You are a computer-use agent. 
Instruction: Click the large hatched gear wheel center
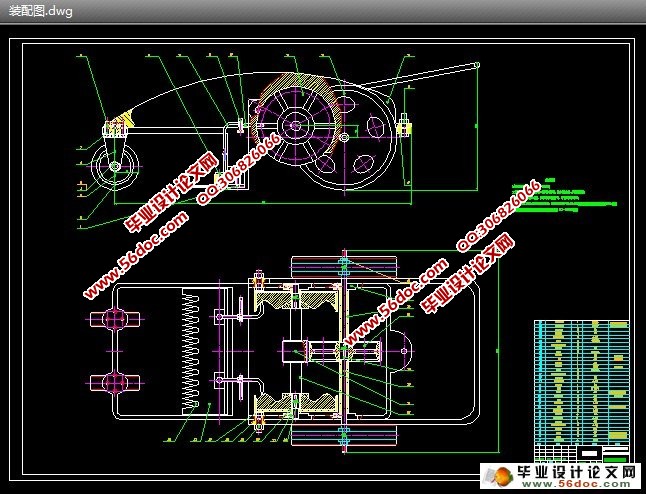click(x=293, y=125)
